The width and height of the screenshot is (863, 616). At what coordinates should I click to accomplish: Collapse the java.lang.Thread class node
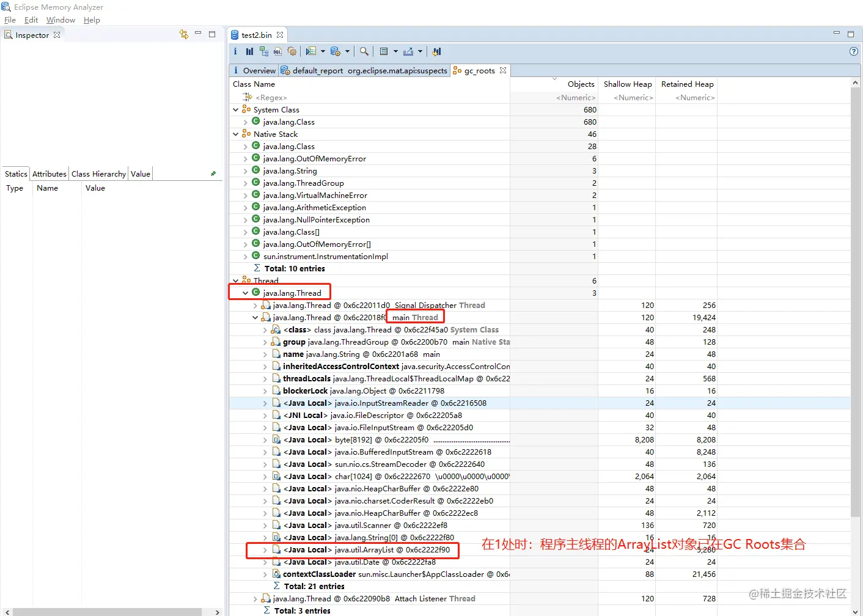(246, 293)
